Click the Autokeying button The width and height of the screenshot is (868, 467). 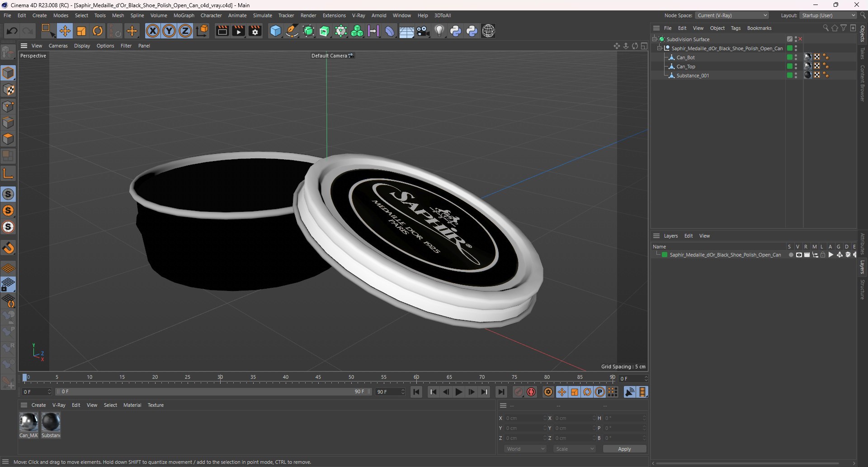click(531, 392)
